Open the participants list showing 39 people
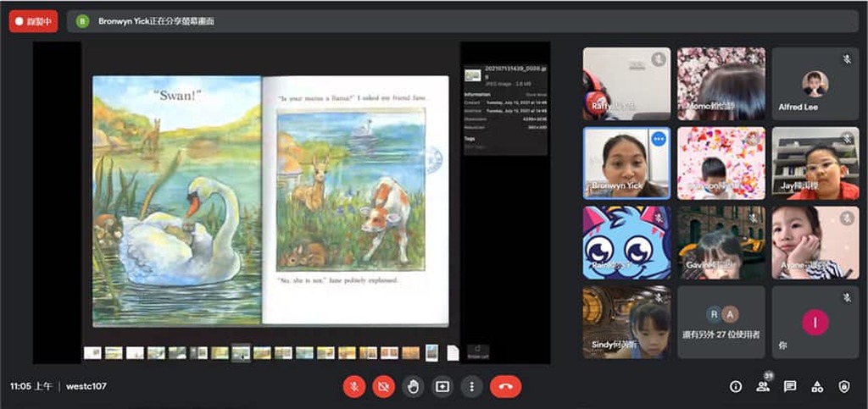 (764, 385)
